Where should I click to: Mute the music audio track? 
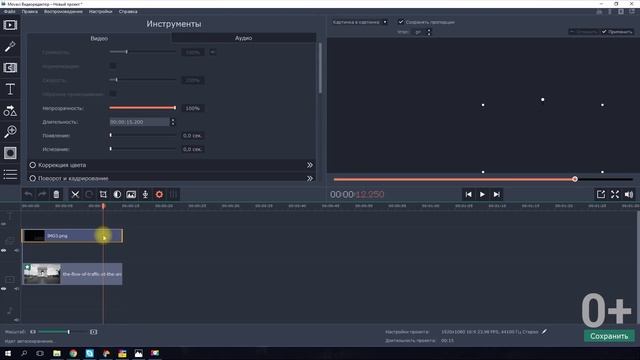[16, 320]
